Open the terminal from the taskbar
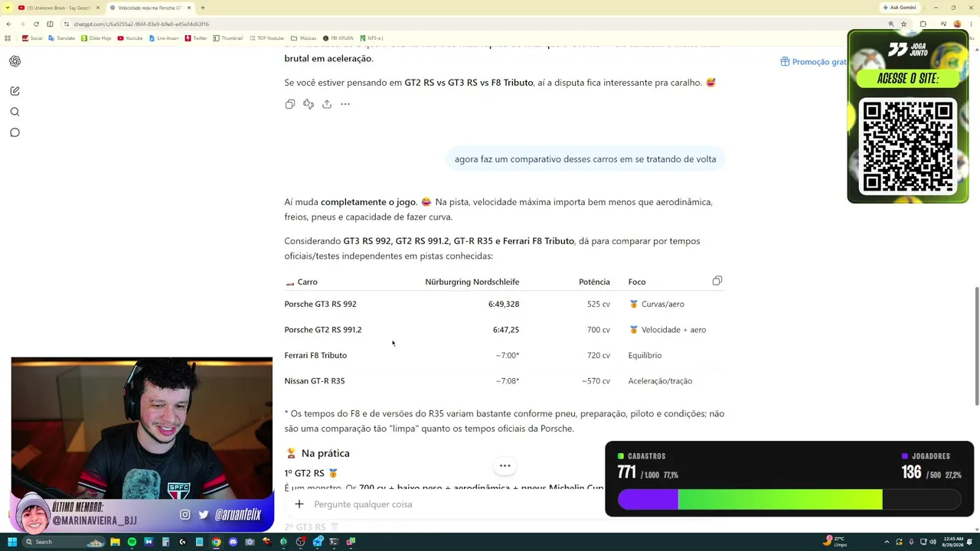Screen dimensions: 980x551 [334, 542]
